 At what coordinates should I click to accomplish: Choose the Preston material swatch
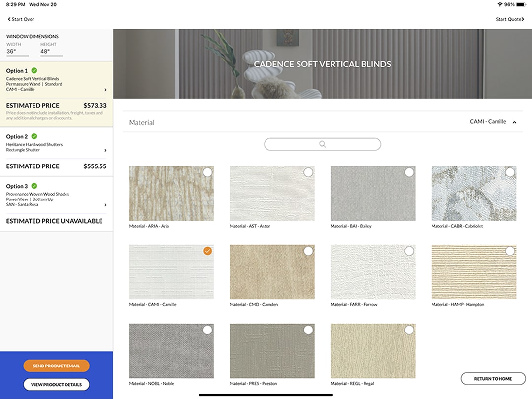pyautogui.click(x=272, y=351)
